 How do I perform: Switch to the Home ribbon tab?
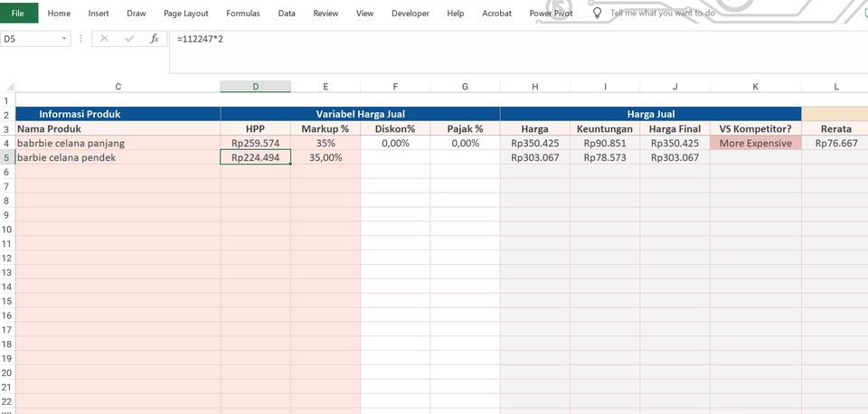[x=59, y=14]
